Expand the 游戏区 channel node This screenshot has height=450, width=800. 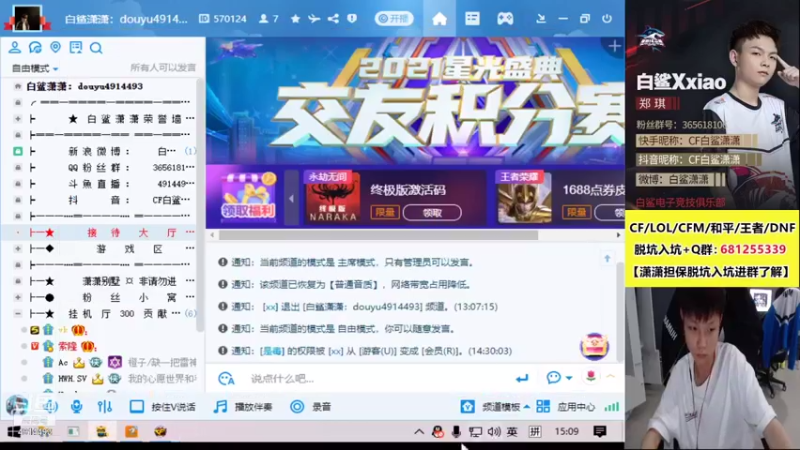tap(18, 249)
